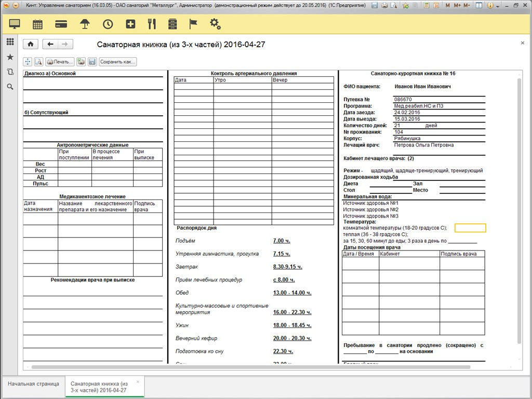Click the move/arrows icon in report toolbar
Viewport: 532px width, 399px height.
[28, 62]
